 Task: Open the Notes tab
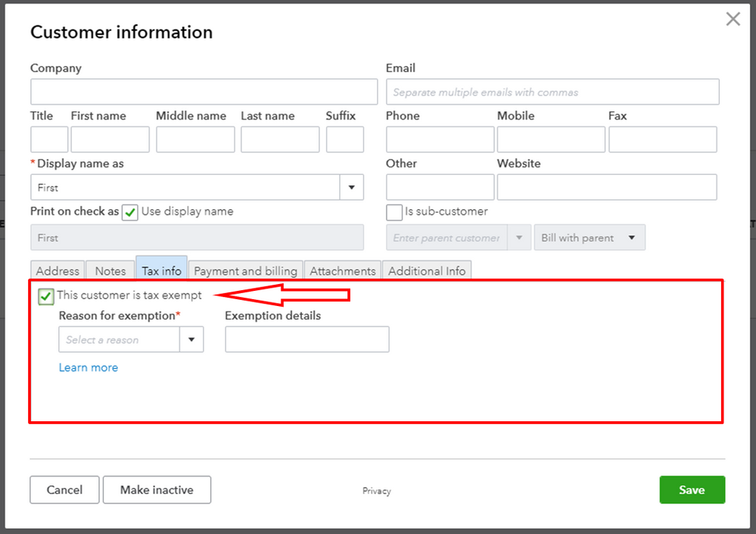coord(110,270)
